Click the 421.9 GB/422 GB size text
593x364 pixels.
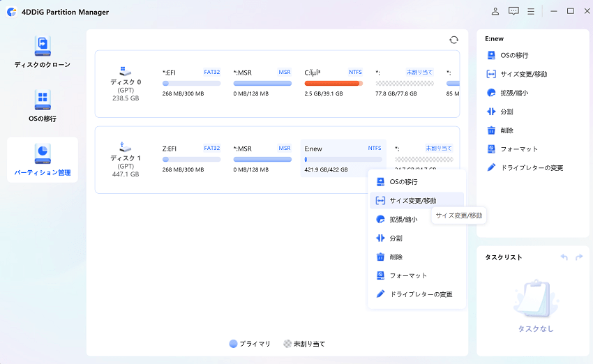tap(326, 169)
